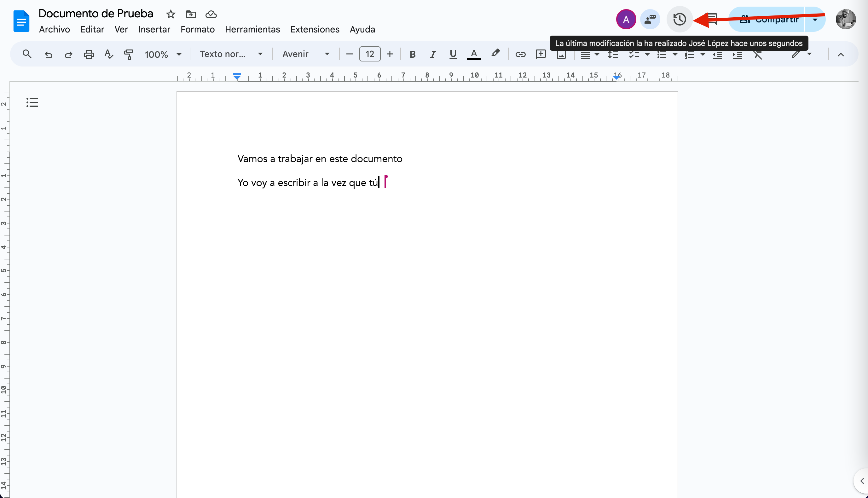Click the insert link icon
Screen dimensions: 868x498
(520, 54)
